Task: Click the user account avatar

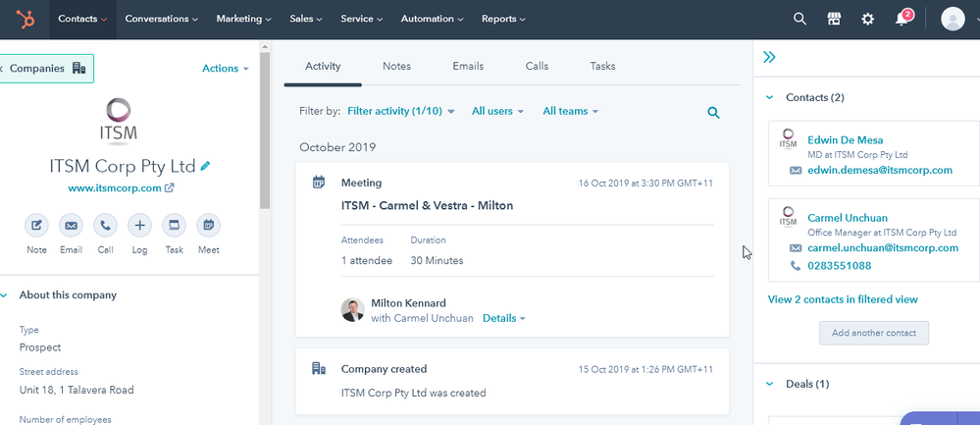Action: point(954,19)
